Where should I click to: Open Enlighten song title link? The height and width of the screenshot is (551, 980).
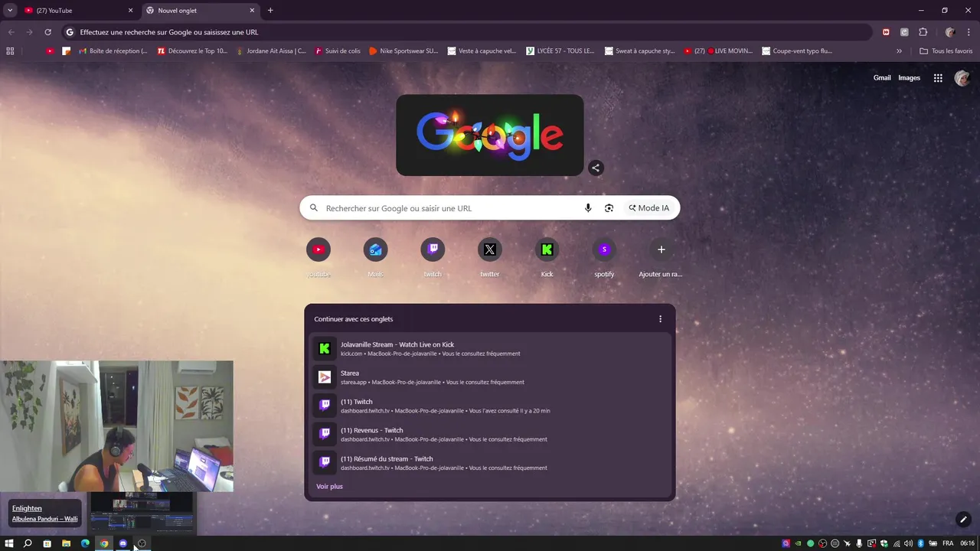[27, 508]
